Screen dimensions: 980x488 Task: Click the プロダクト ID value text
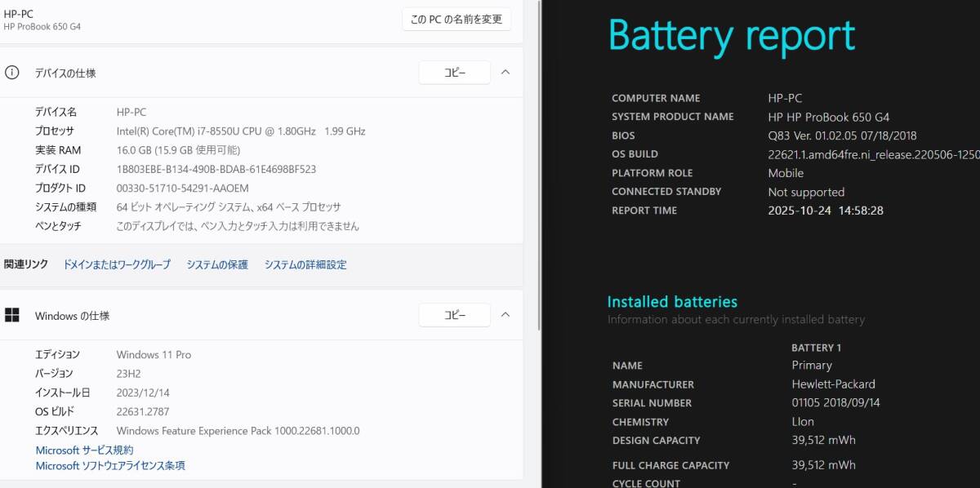click(x=183, y=189)
